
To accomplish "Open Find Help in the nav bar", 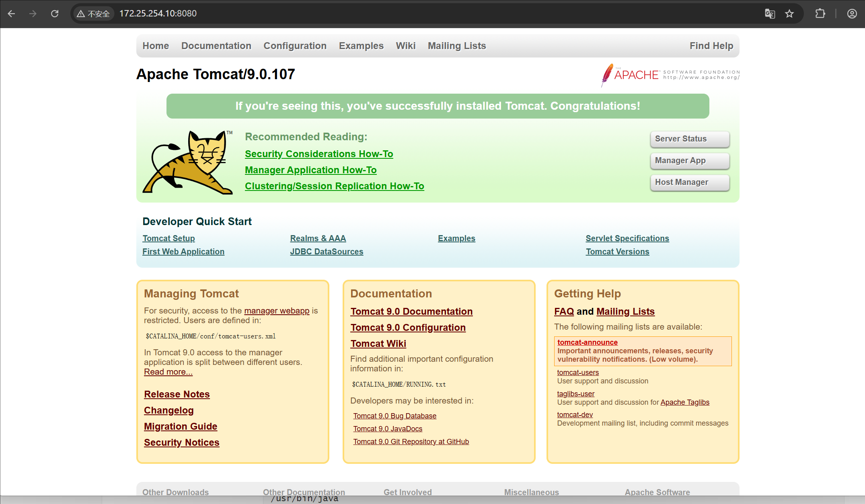I will pos(711,46).
